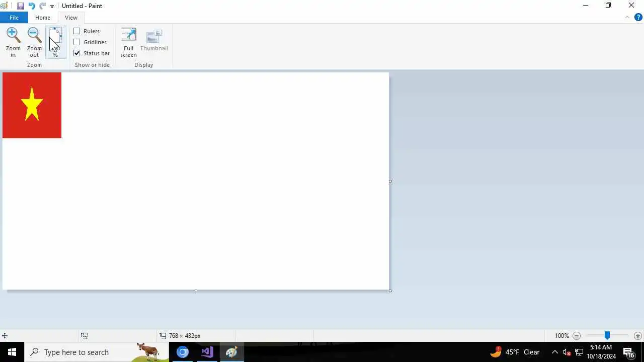
Task: Click status bar zoom out minus button
Action: (577, 336)
